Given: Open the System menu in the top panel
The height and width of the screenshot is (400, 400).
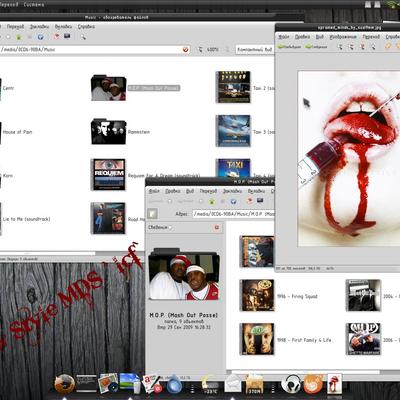Looking at the screenshot, I should point(34,5).
